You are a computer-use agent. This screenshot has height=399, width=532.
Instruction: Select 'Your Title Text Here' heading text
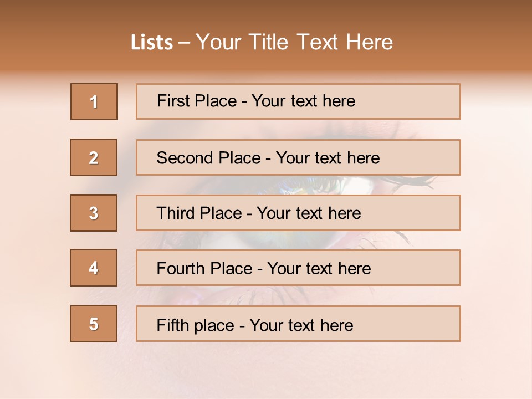tap(294, 42)
